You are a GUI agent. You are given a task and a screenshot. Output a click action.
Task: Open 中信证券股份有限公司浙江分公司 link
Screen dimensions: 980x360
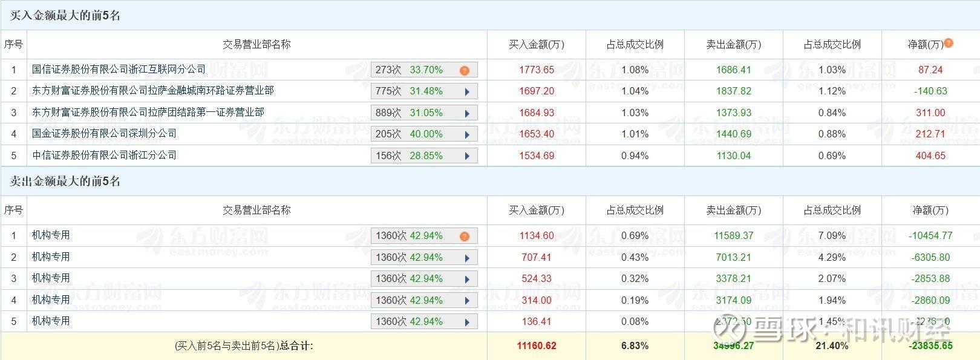pyautogui.click(x=104, y=155)
